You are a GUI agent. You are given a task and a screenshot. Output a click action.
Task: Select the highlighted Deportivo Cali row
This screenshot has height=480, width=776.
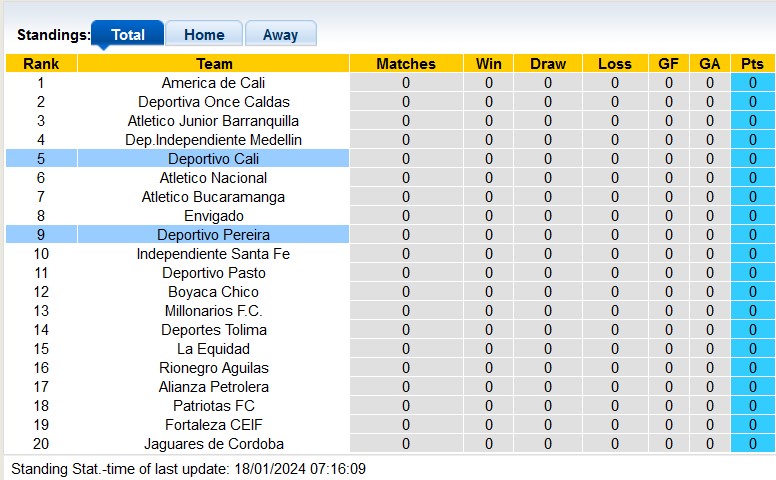214,159
